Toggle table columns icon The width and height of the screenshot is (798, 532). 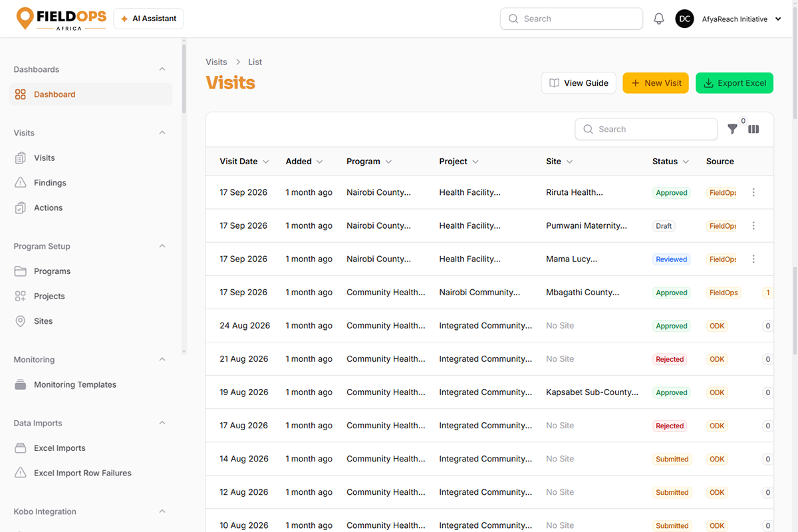[x=753, y=130]
